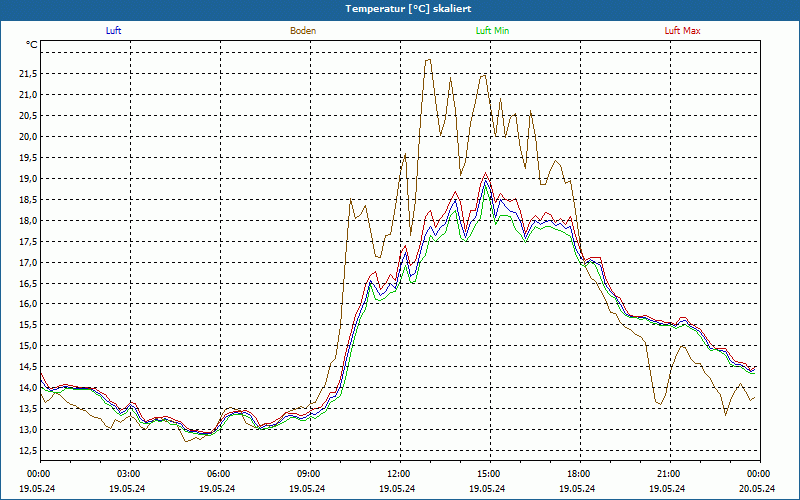Toggle the green "Luft Min" legend label
Image resolution: width=800 pixels, height=500 pixels.
point(492,31)
